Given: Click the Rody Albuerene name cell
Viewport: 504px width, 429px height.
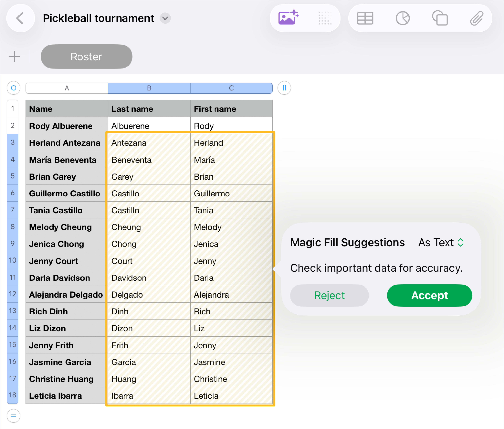Looking at the screenshot, I should (61, 126).
